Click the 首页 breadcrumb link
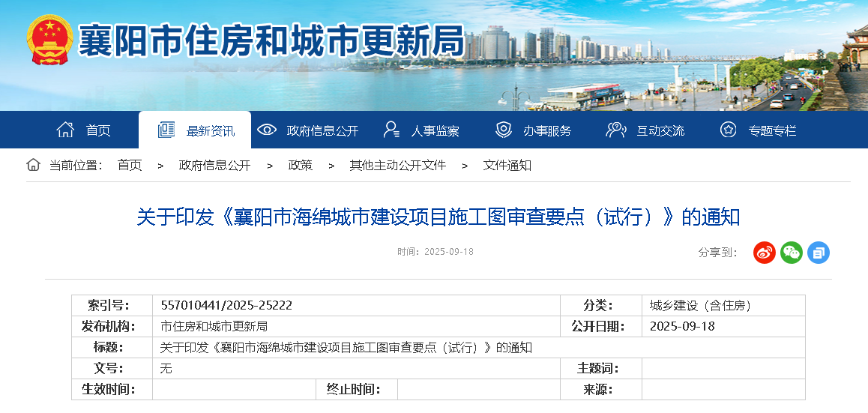Screen dimensions: 868x413 click(130, 165)
